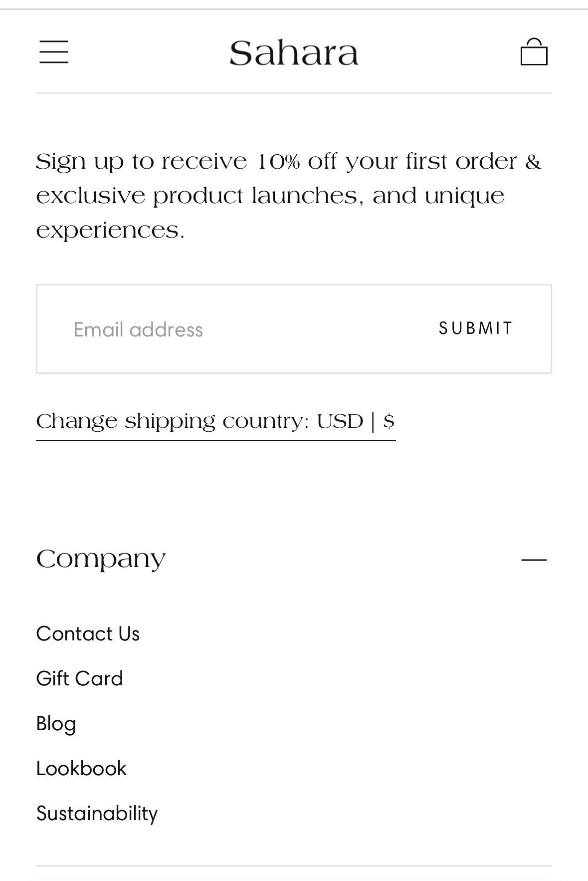Click the "exclusive product launches" text line
This screenshot has width=588, height=881.
269,196
